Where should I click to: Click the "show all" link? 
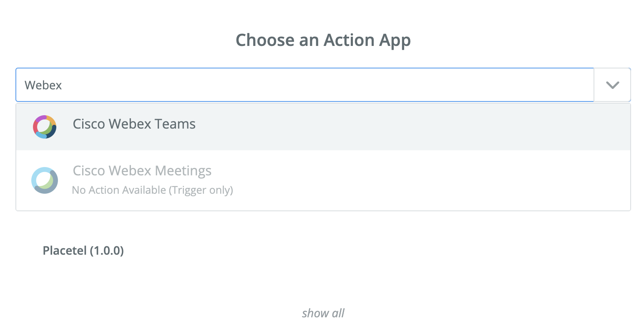pos(323,313)
